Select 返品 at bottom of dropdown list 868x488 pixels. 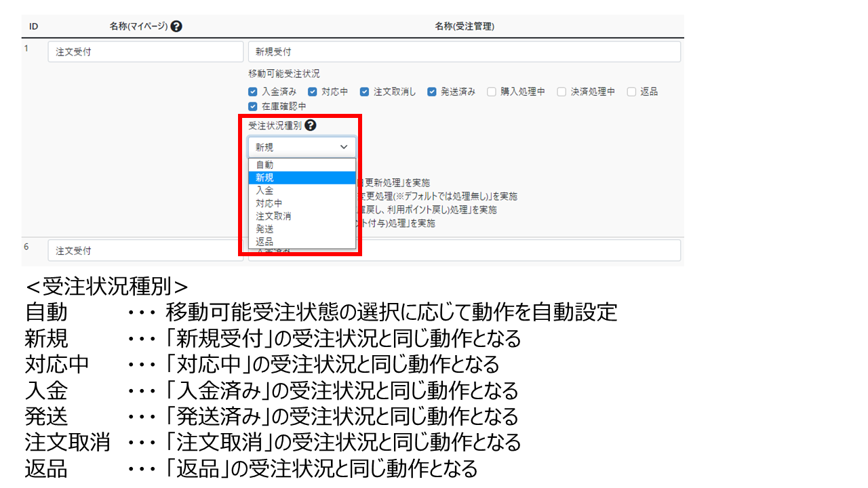302,242
